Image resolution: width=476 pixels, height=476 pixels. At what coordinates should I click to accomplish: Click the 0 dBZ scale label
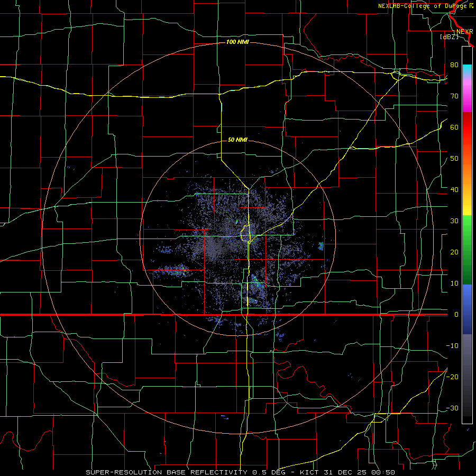tap(456, 315)
